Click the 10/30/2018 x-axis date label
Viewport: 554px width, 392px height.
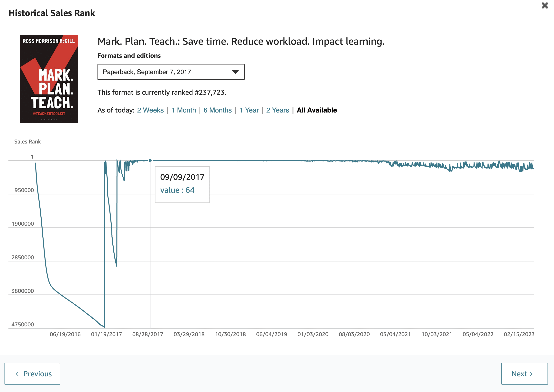coord(230,334)
